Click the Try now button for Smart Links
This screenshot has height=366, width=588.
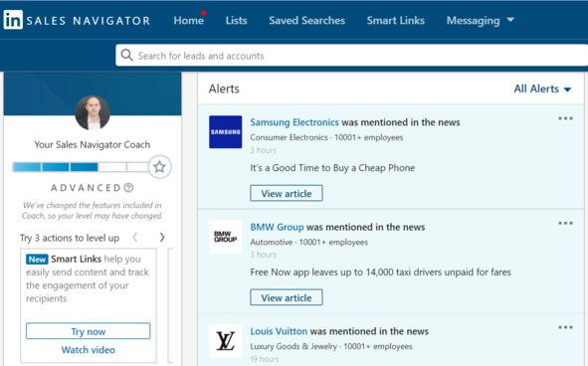tap(89, 331)
